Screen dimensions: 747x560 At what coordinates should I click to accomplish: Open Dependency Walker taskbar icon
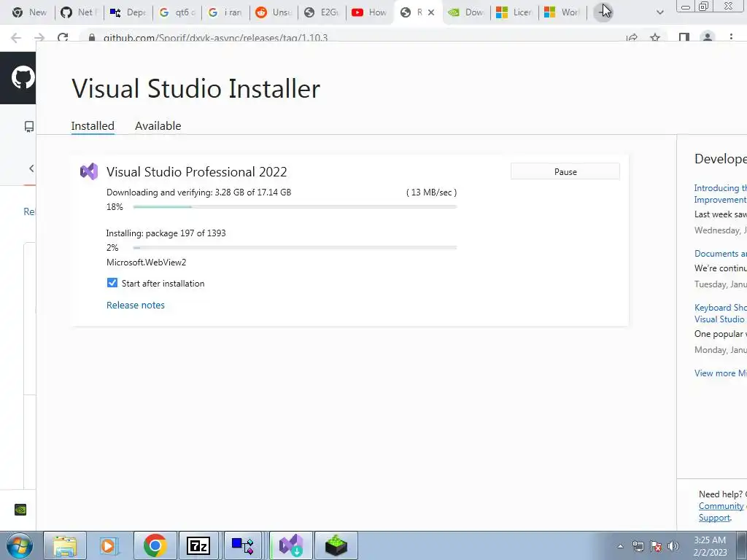click(x=242, y=545)
